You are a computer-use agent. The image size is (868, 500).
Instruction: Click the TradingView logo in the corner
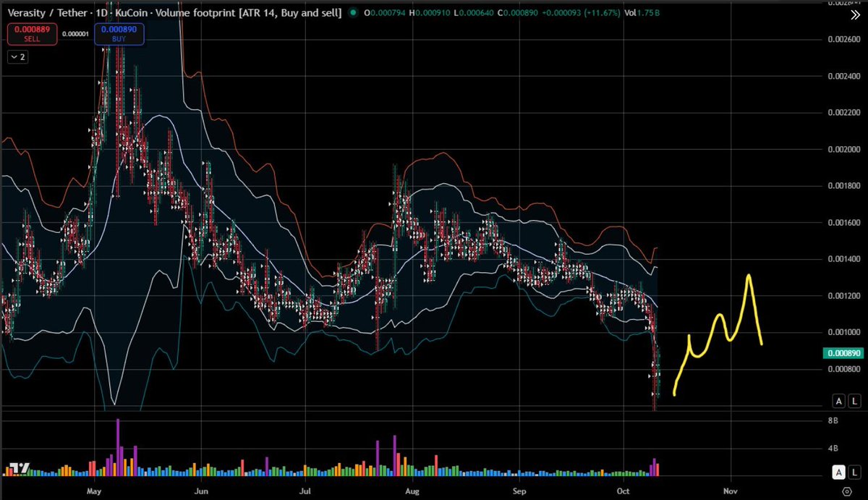tap(18, 468)
